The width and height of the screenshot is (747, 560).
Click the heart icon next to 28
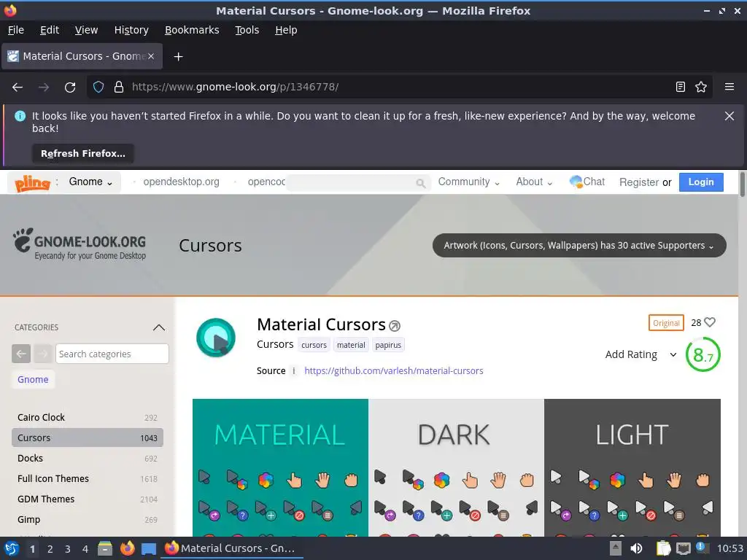[709, 322]
